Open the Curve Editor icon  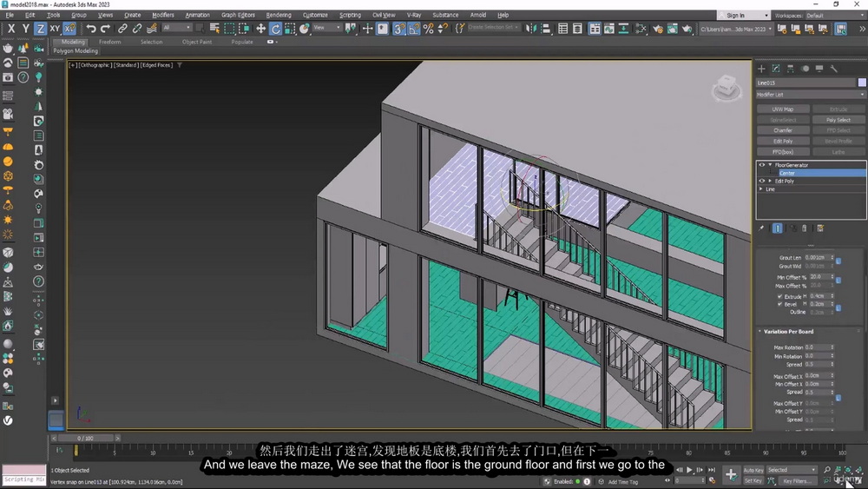coord(609,29)
